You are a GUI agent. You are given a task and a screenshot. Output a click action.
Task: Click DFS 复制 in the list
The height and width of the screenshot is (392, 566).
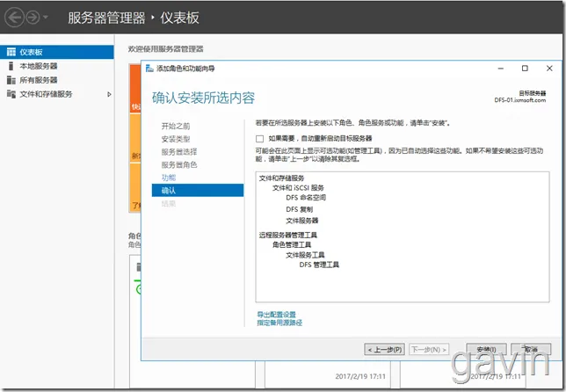pos(299,209)
